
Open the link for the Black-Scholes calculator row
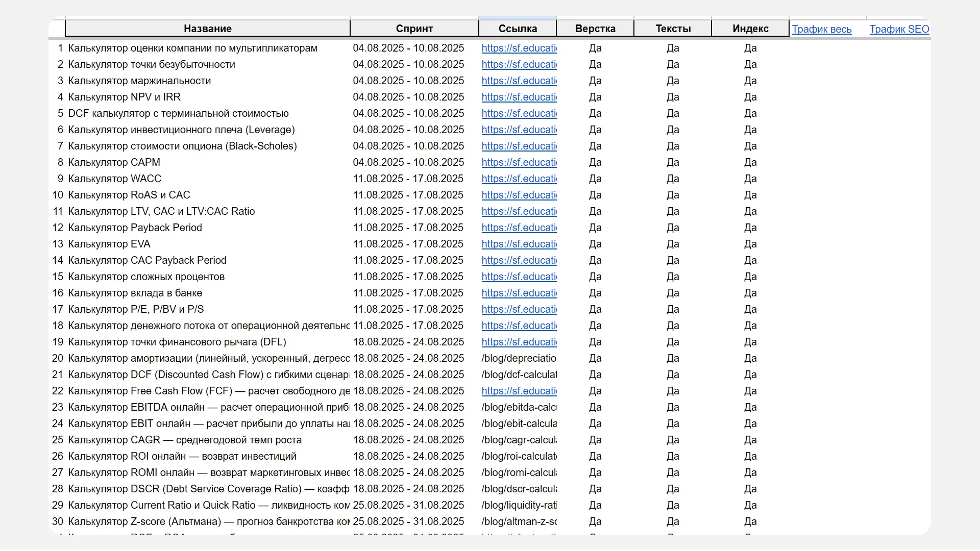pos(519,146)
